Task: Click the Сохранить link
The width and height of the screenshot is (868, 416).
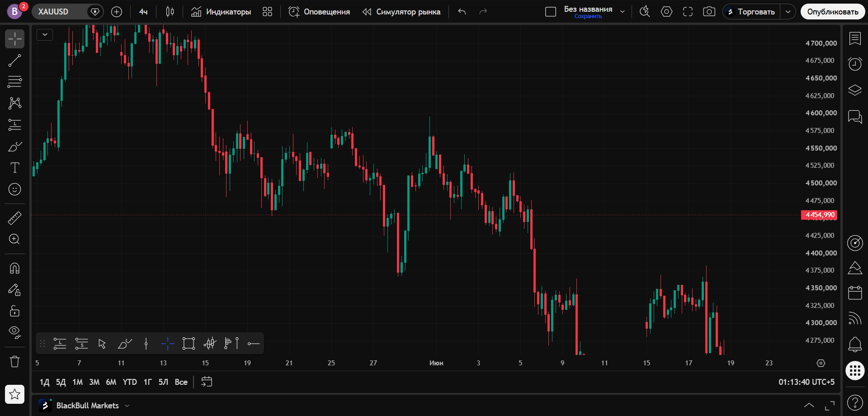Action: pyautogui.click(x=588, y=16)
